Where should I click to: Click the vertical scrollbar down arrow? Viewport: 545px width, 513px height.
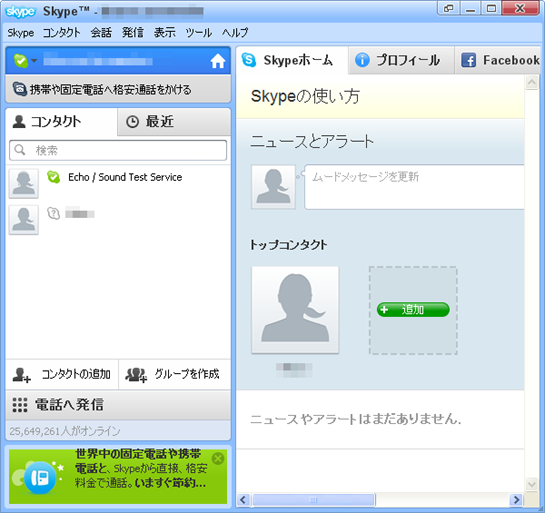coord(532,484)
